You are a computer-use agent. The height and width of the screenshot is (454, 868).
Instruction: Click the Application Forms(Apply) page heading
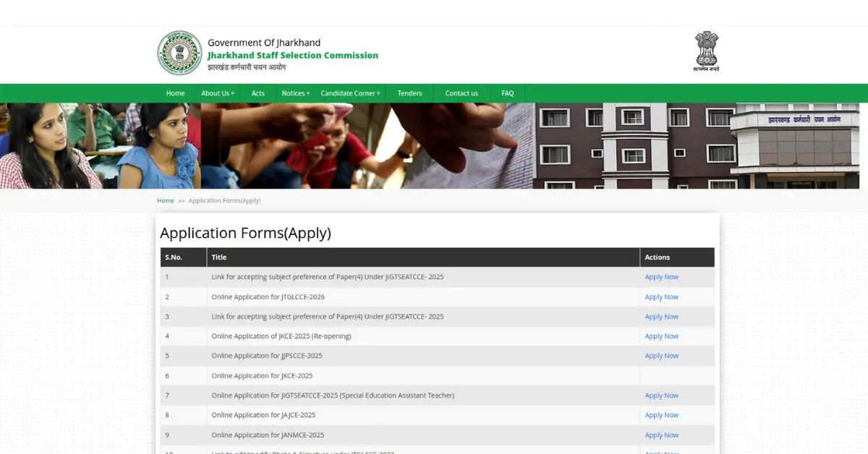245,233
